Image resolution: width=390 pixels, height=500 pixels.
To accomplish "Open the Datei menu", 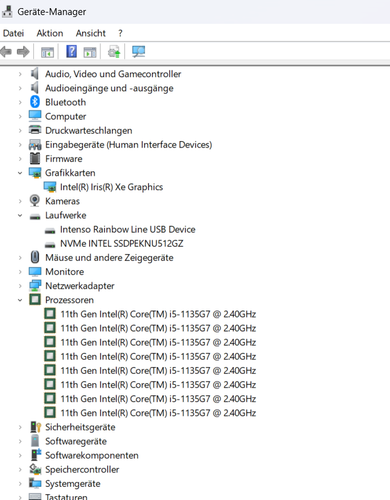I will (x=13, y=33).
